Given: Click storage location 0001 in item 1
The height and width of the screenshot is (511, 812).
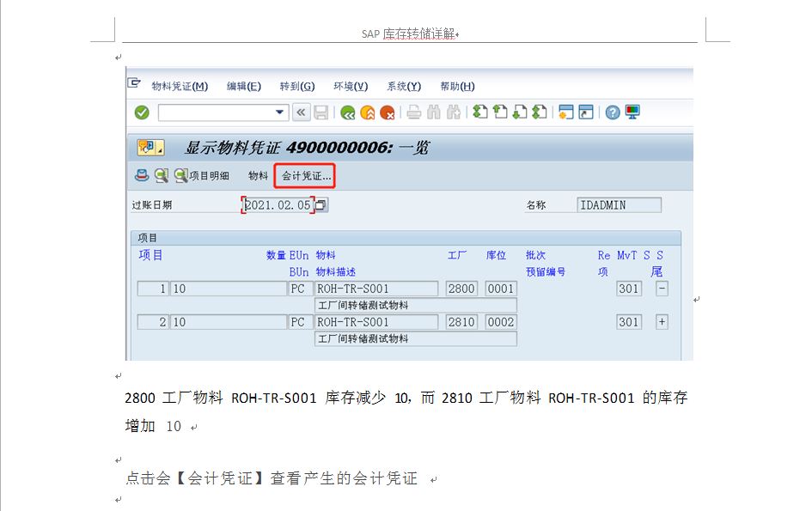Looking at the screenshot, I should click(x=501, y=289).
